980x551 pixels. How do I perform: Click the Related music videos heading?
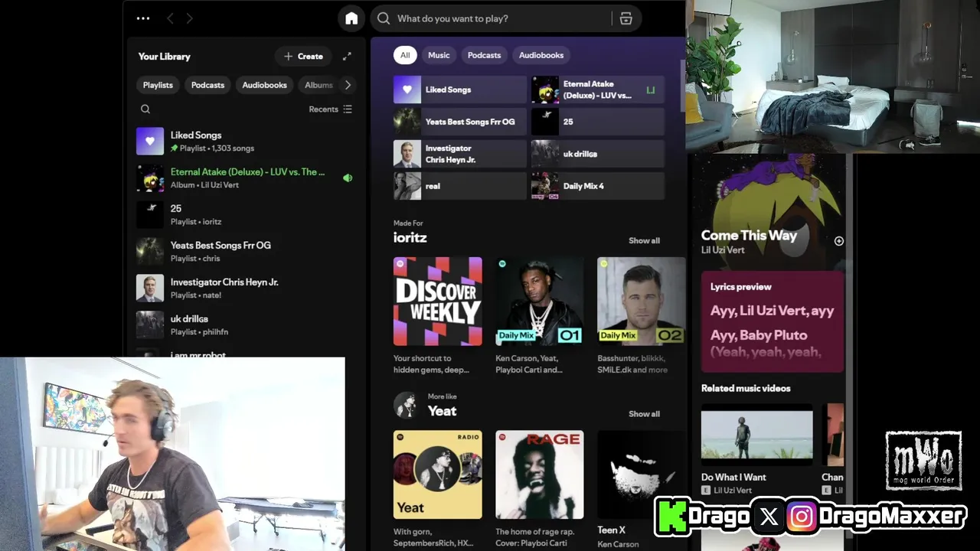[746, 388]
